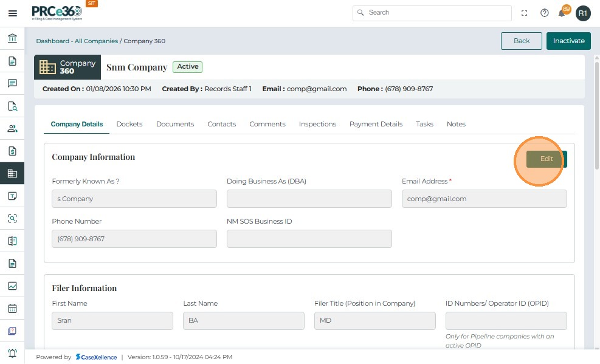Viewport: 600px width, 364px height.
Task: Open the notifications bell with badge
Action: click(563, 13)
